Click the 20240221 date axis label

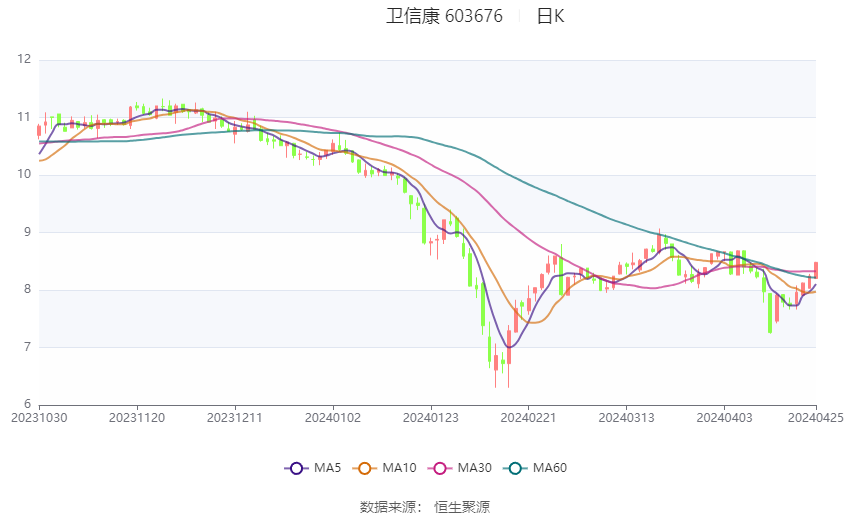click(526, 417)
